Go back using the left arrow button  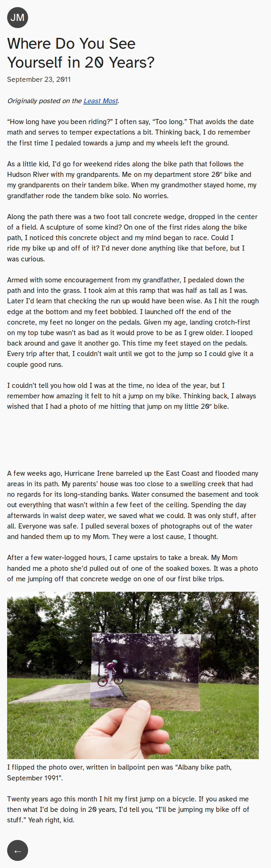(x=17, y=850)
